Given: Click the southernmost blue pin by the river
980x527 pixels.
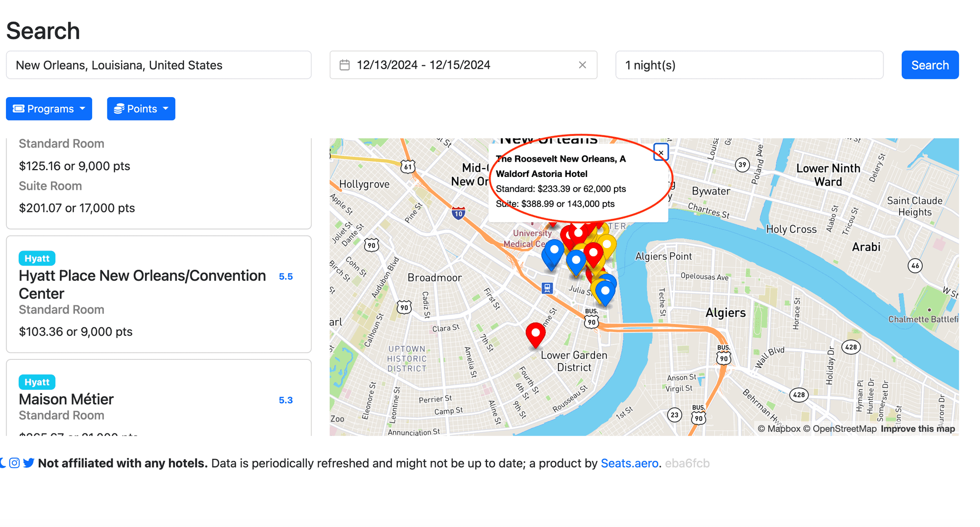Looking at the screenshot, I should pos(605,293).
